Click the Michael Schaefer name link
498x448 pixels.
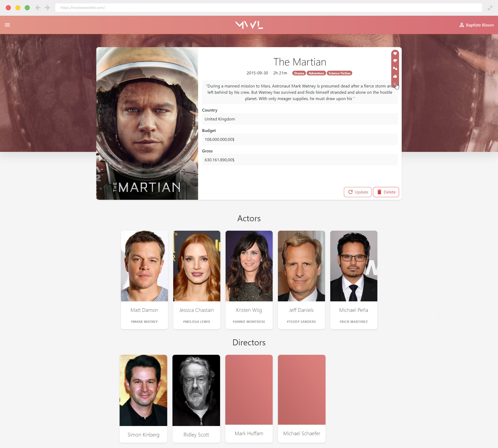point(302,433)
